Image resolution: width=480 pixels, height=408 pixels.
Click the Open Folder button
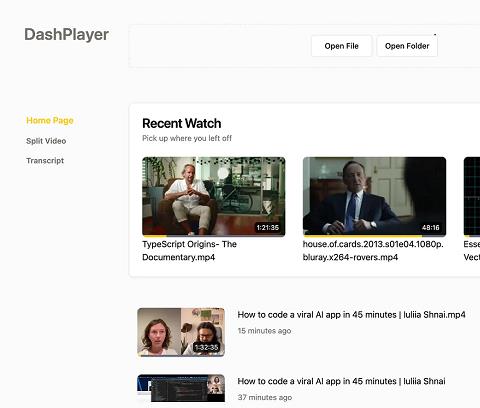pos(407,46)
